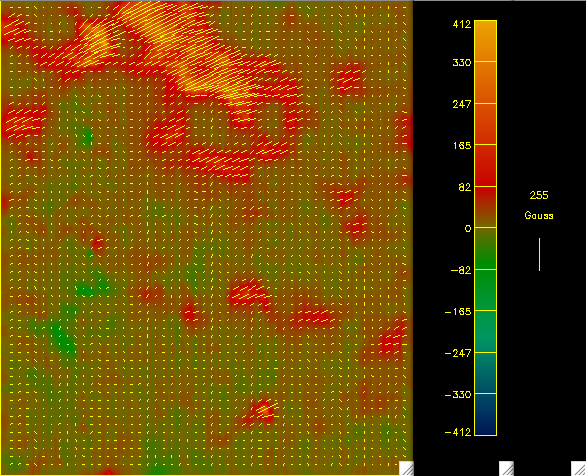Click the 412 label at the color bar top

[462, 25]
